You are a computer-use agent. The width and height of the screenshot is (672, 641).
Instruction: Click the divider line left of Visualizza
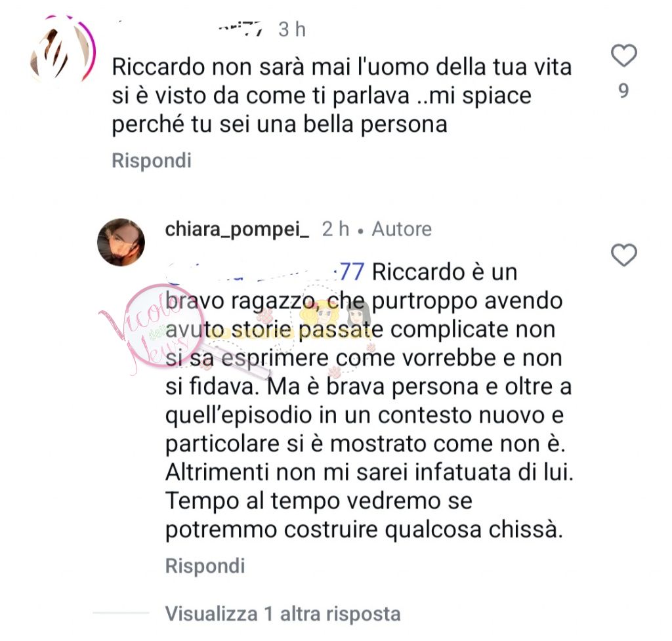coord(121,613)
